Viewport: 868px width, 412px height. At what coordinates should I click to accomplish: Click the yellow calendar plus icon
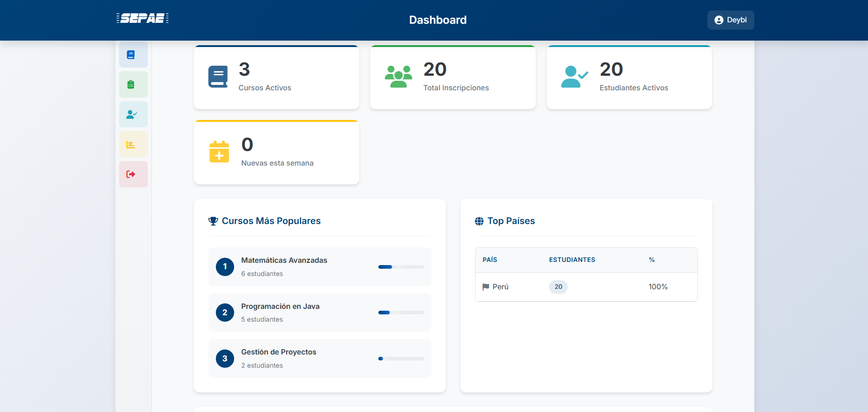pyautogui.click(x=219, y=152)
